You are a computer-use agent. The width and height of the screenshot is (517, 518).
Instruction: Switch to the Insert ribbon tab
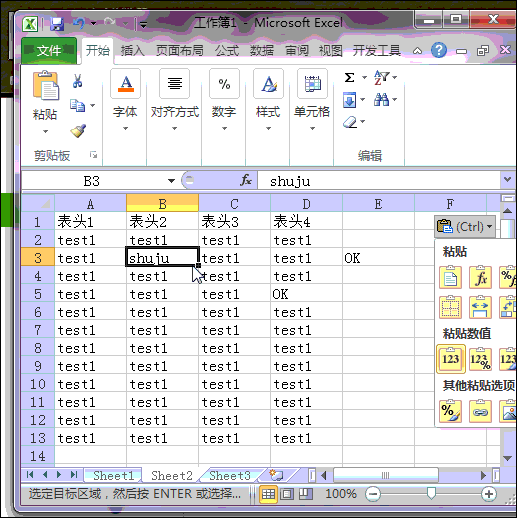132,51
